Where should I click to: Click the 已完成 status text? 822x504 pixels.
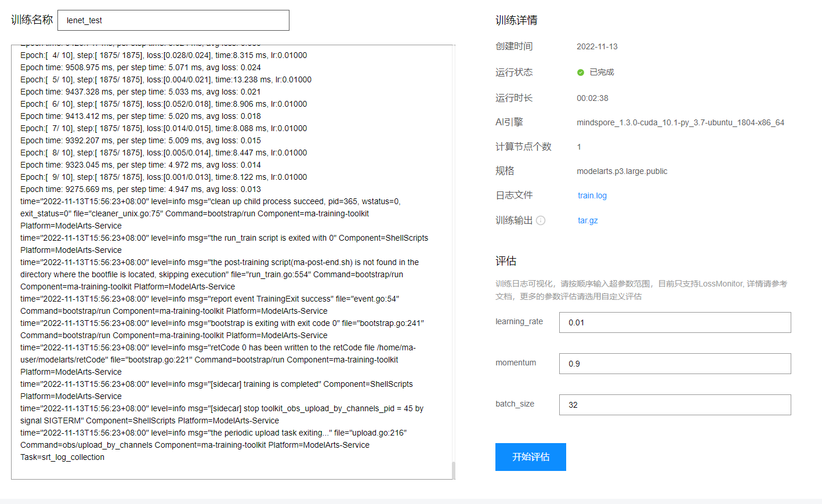coord(602,72)
